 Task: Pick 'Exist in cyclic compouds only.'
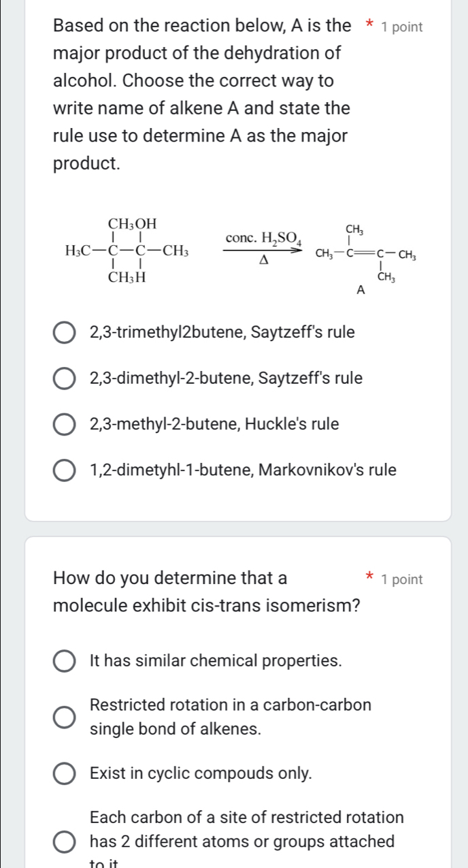point(64,773)
